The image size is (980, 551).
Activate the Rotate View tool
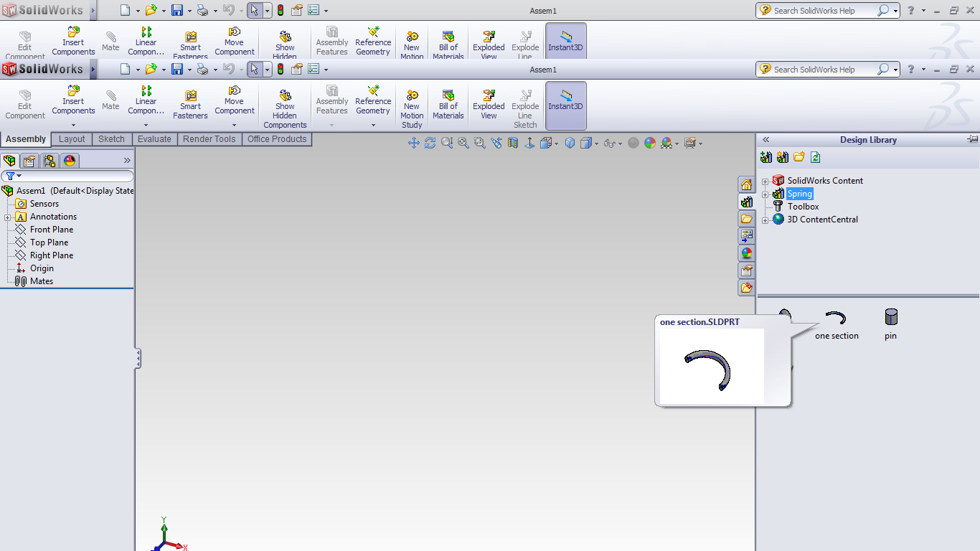tap(430, 143)
